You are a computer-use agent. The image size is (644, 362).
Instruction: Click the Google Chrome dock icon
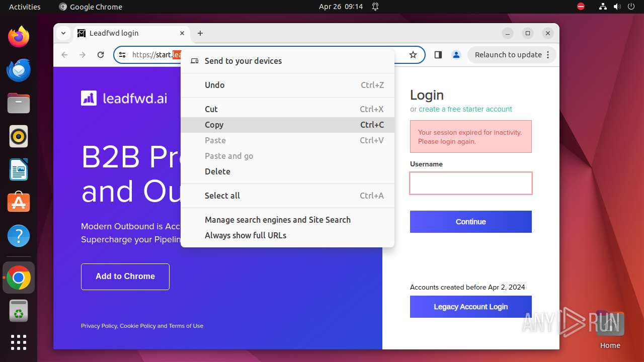click(x=19, y=278)
